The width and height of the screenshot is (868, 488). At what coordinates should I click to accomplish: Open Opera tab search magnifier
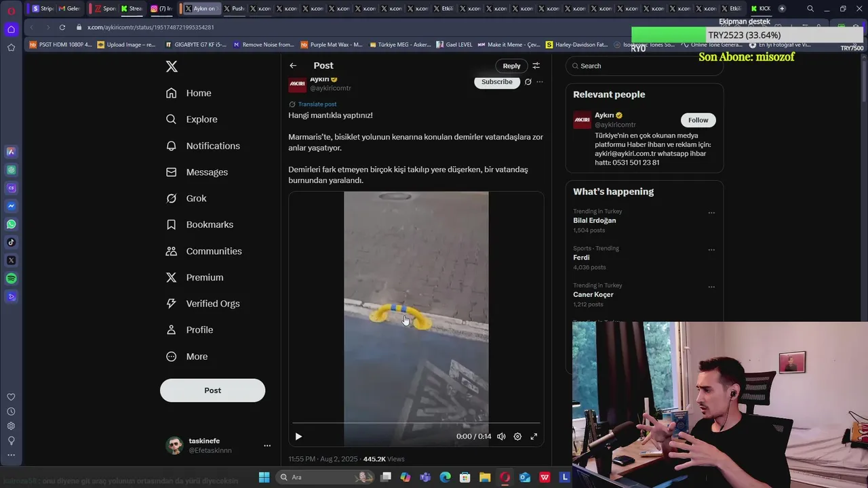tap(810, 9)
